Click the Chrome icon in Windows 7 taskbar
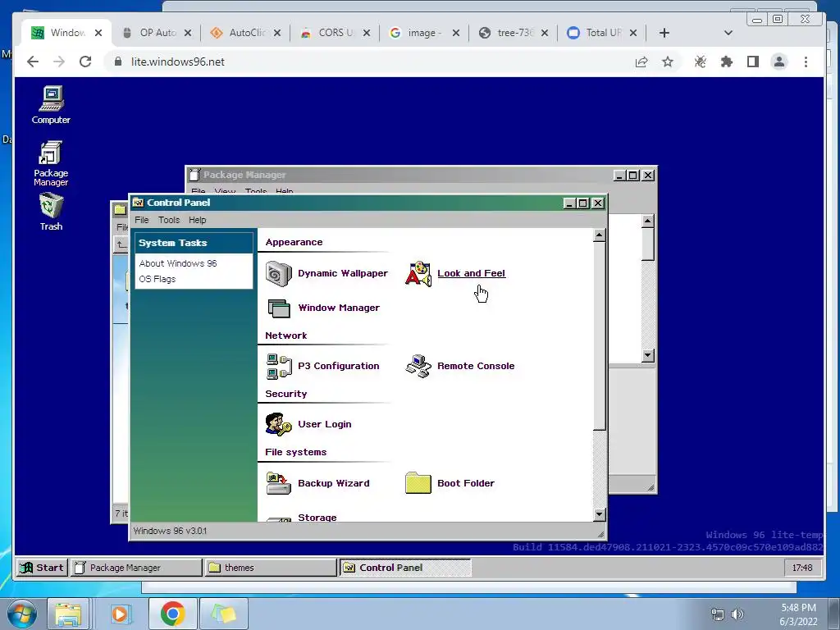This screenshot has height=630, width=840. coord(172,614)
